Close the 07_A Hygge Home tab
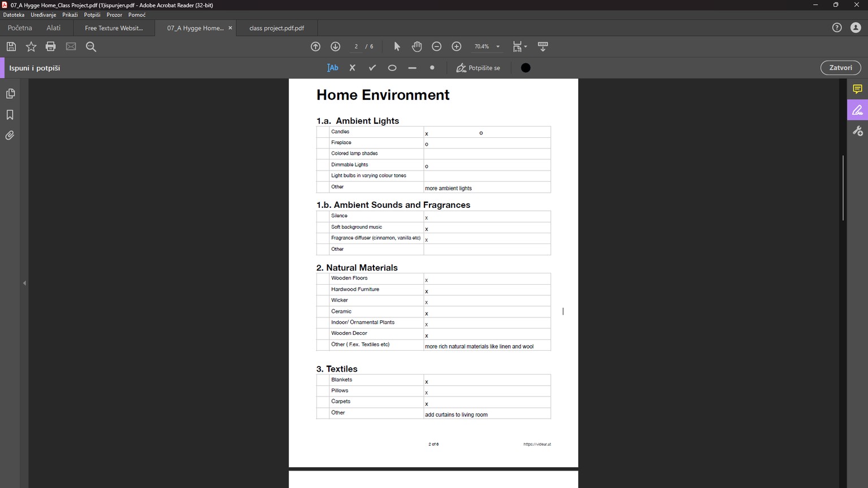This screenshot has height=488, width=868. tap(230, 28)
